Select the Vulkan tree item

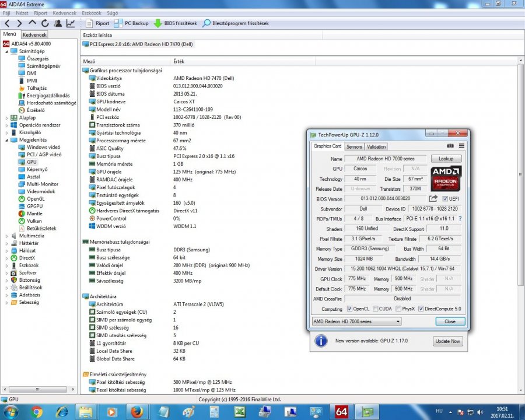coord(34,221)
